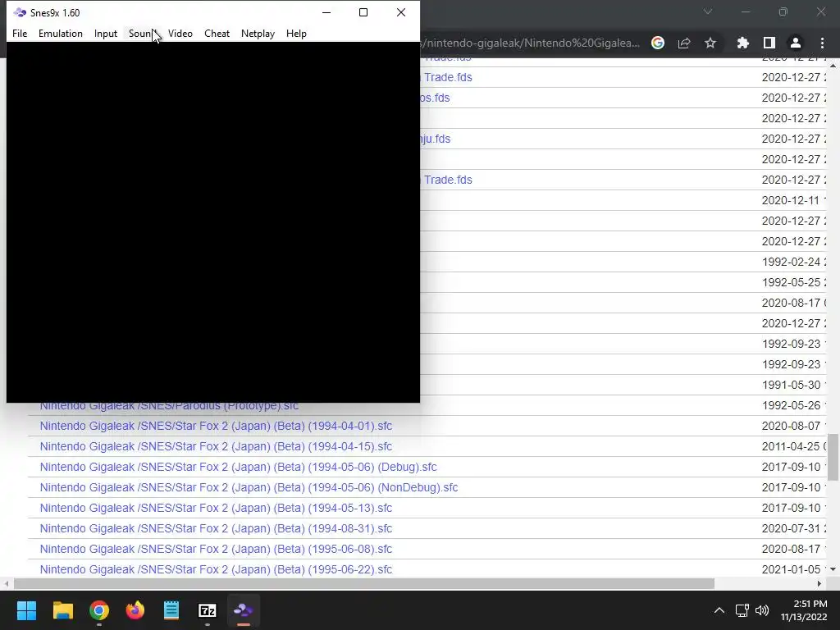840x630 pixels.
Task: Open Star Fox 2 Beta 1995-06-08 sfc link
Action: click(216, 549)
